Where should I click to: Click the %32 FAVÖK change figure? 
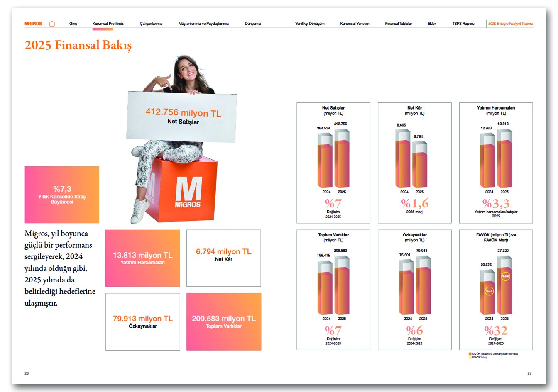click(x=496, y=331)
